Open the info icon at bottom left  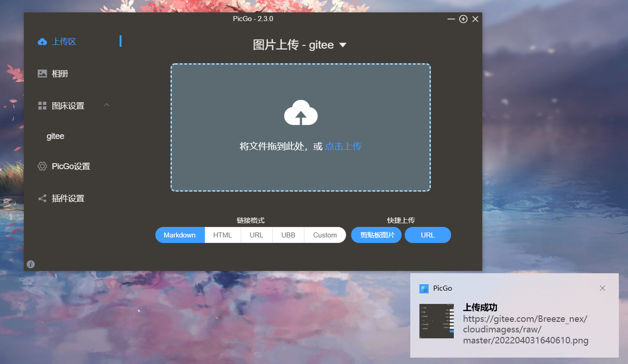[31, 264]
